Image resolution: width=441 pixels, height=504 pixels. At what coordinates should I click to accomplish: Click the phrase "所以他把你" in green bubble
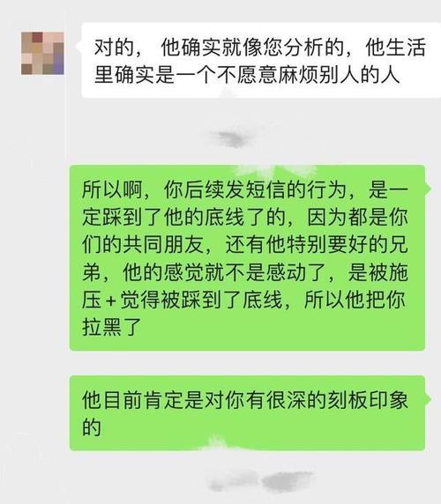click(x=355, y=300)
